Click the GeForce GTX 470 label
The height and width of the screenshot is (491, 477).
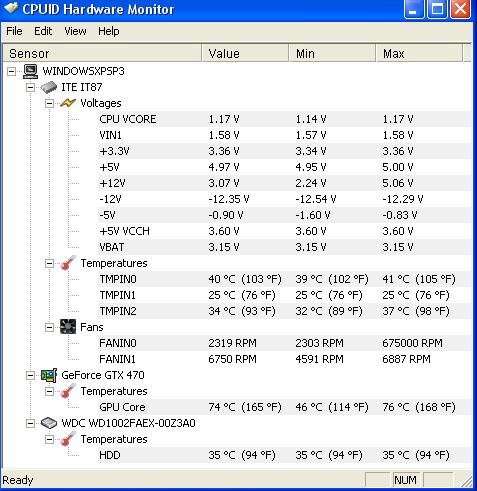pos(103,375)
